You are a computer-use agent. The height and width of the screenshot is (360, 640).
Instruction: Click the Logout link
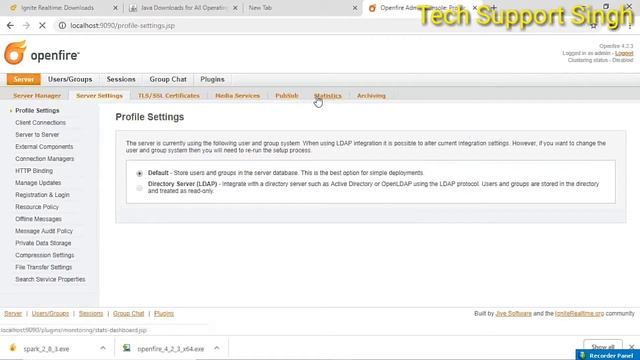624,53
